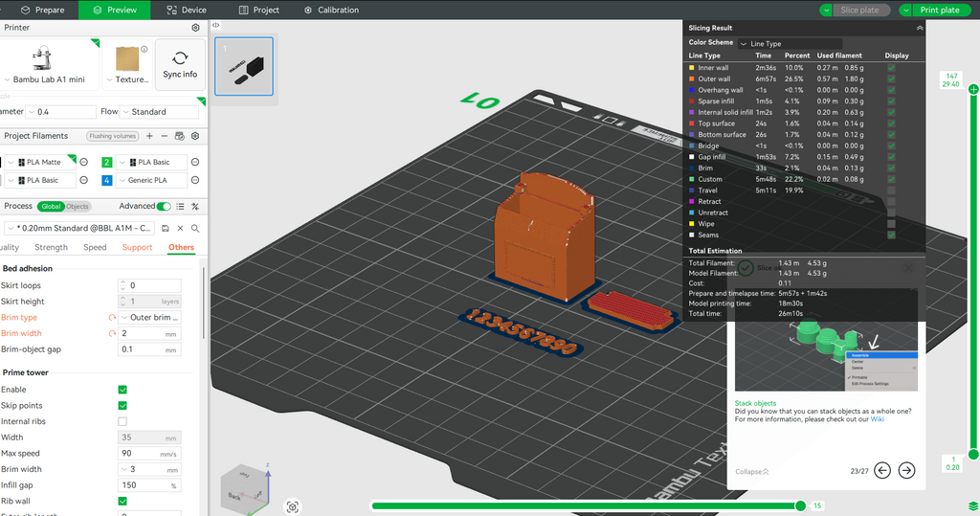Screen dimensions: 980x516
Task: Collapse the tips panel
Action: [752, 472]
